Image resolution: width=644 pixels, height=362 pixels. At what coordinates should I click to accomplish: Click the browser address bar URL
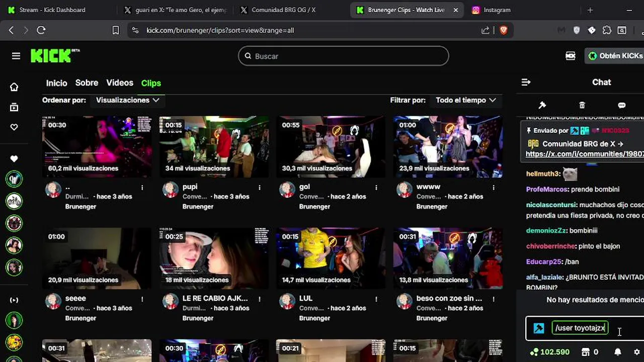pyautogui.click(x=220, y=30)
